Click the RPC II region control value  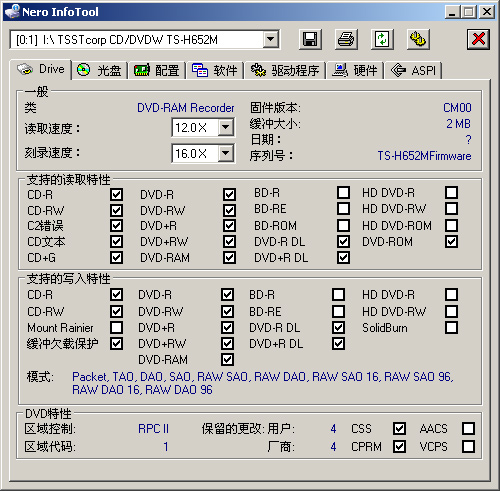(x=153, y=428)
